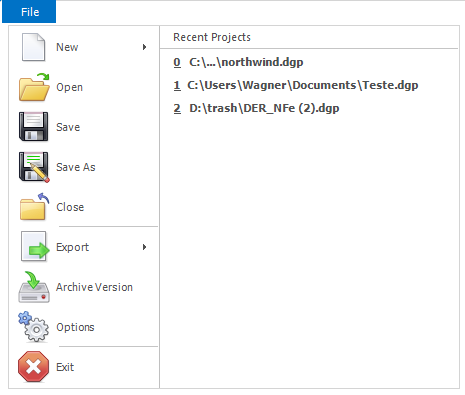The height and width of the screenshot is (395, 465).
Task: Expand the New submenu arrow
Action: pos(144,47)
